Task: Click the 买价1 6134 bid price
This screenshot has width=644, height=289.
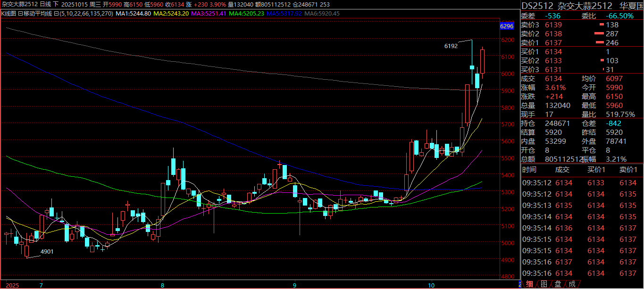Action: click(553, 52)
